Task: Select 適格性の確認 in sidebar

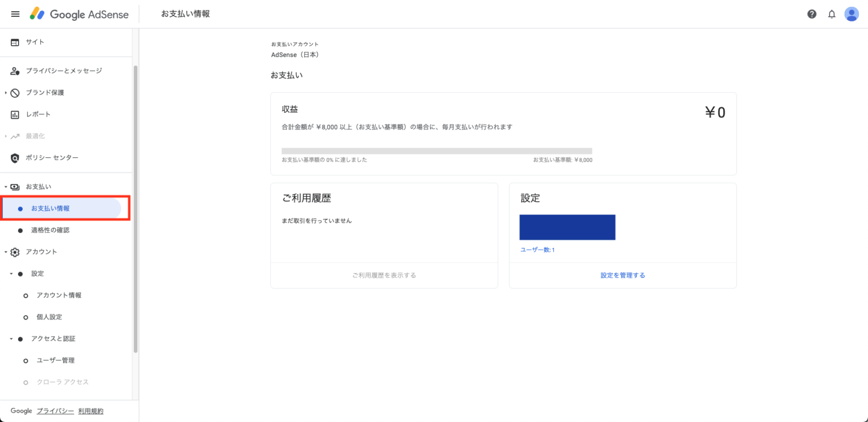Action: pos(50,230)
